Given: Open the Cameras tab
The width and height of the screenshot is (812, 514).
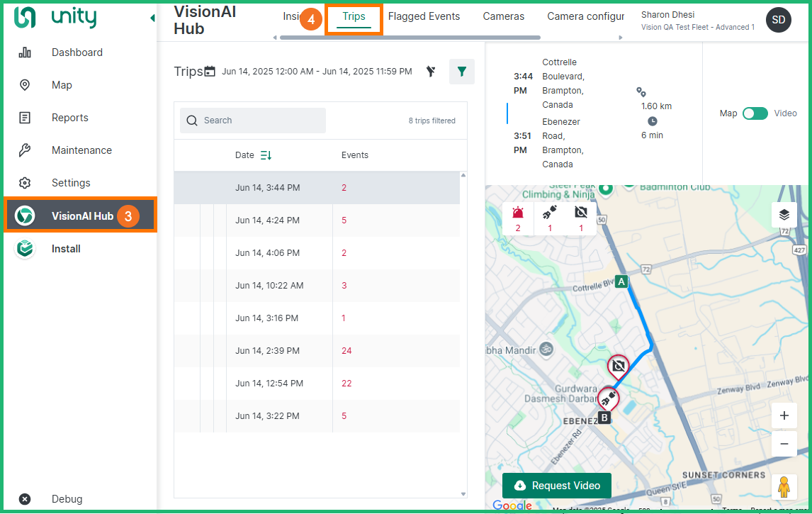Looking at the screenshot, I should 503,16.
